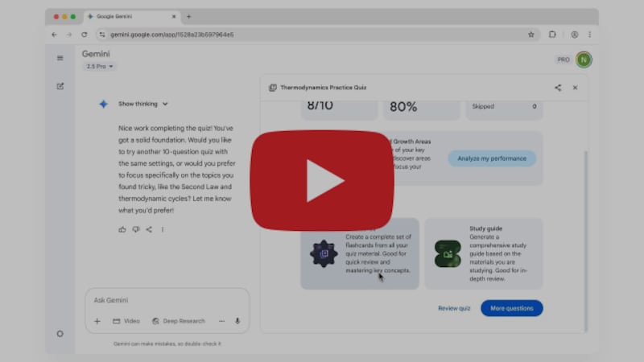Click the quiz panel scrollbar
The height and width of the screenshot is (362, 644).
pos(586,241)
